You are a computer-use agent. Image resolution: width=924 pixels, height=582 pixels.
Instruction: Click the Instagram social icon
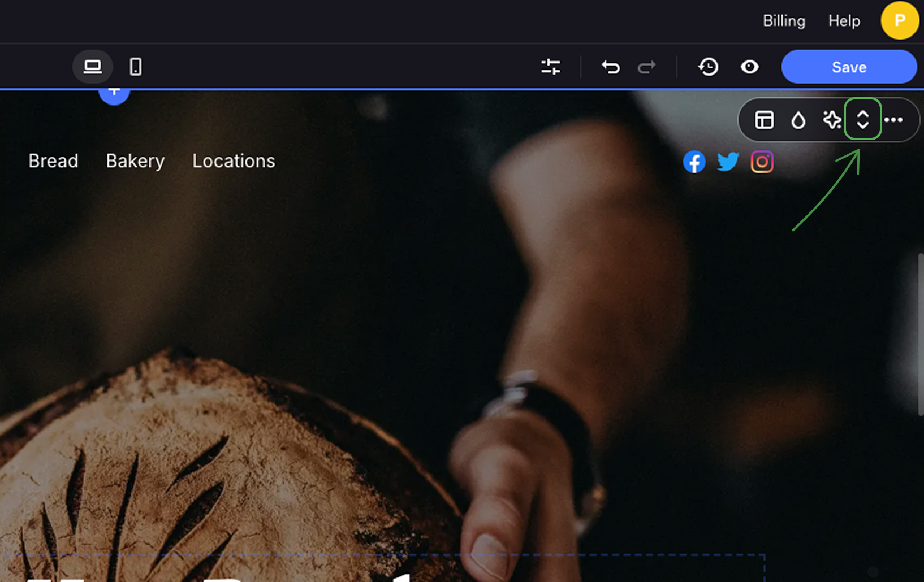point(762,162)
